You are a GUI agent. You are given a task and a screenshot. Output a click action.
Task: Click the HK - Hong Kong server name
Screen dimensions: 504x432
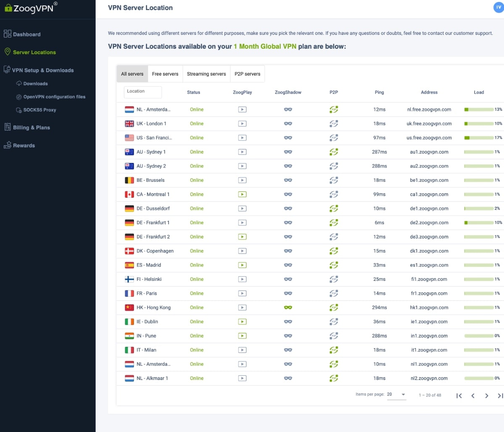pos(154,308)
